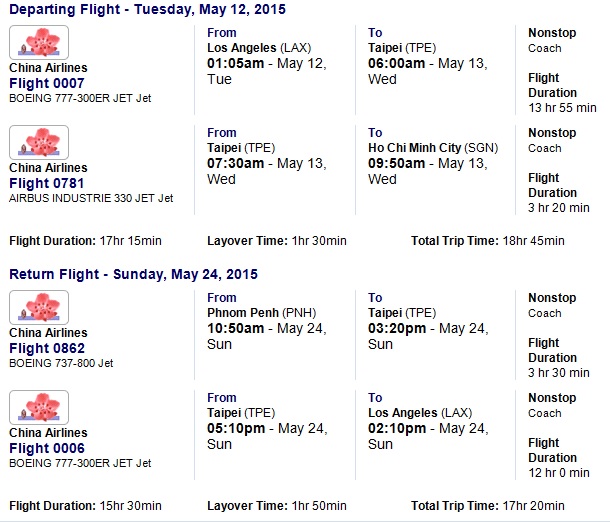
Task: Open the Flight 0006 link
Action: [47, 448]
